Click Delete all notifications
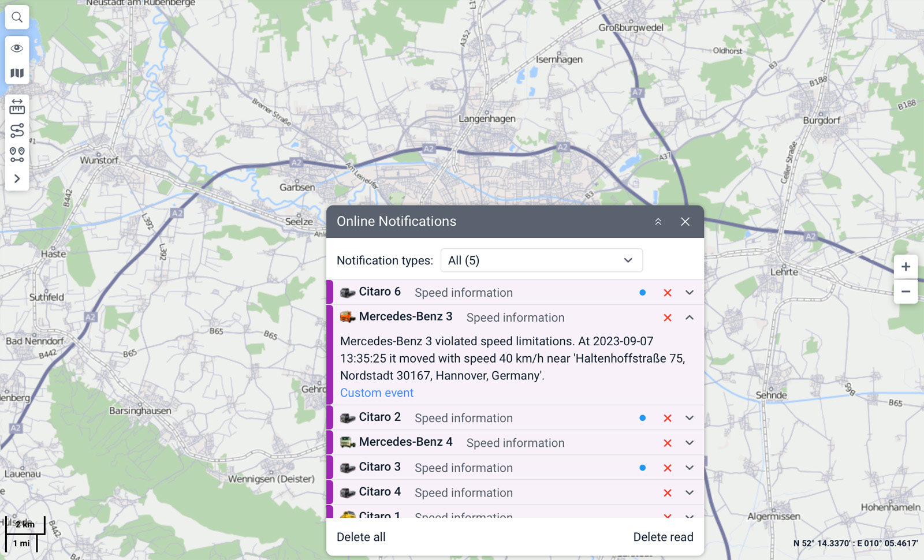Image resolution: width=924 pixels, height=560 pixels. click(361, 537)
